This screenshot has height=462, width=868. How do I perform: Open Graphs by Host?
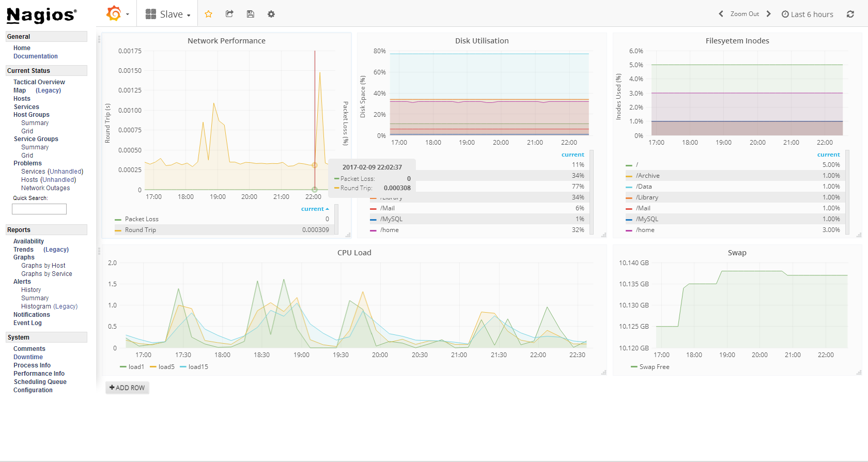pyautogui.click(x=43, y=266)
